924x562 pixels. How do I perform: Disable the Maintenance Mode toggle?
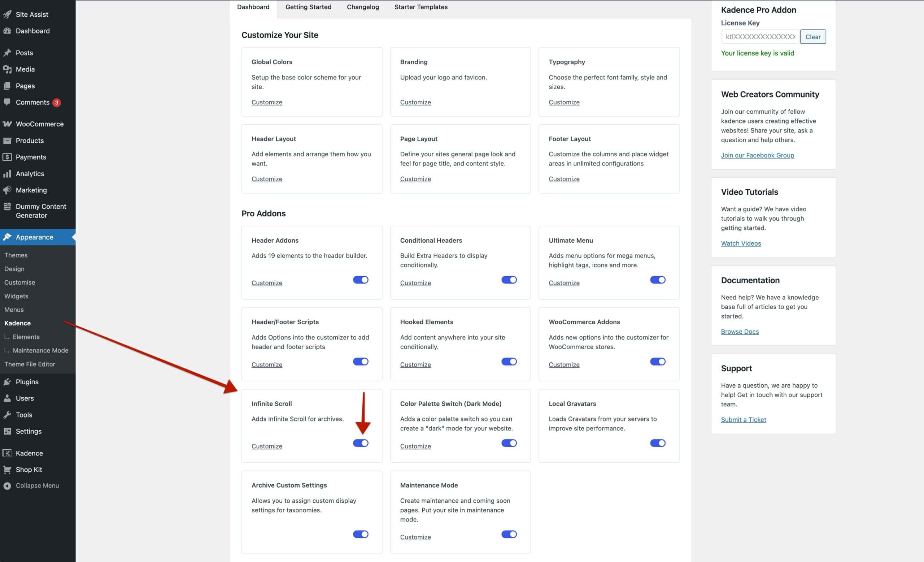(x=509, y=534)
